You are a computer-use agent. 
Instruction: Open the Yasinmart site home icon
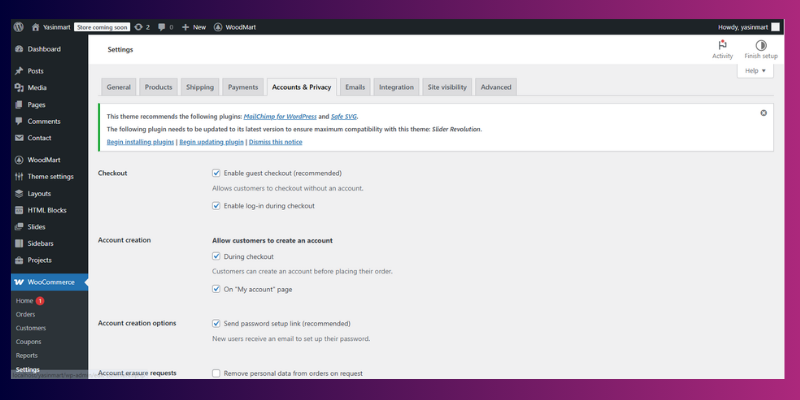click(x=36, y=27)
